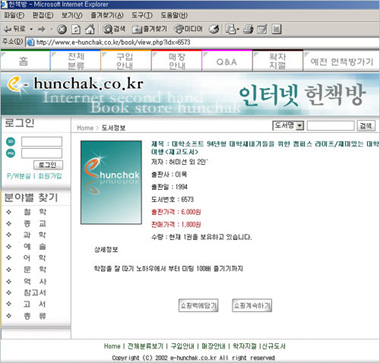The image size is (380, 363).
Task: Open the 왁자지껄 navigation tab
Action: [x=277, y=61]
